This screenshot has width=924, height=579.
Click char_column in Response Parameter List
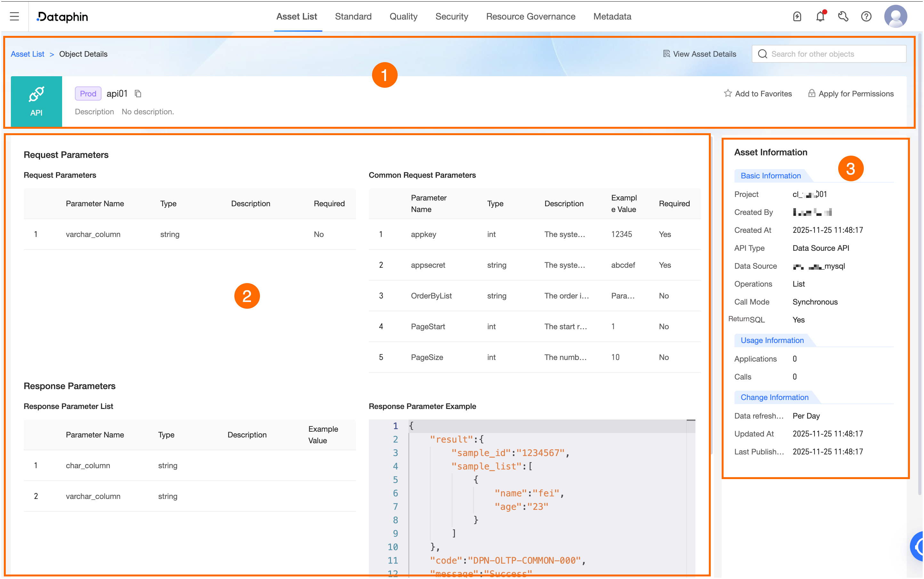88,465
